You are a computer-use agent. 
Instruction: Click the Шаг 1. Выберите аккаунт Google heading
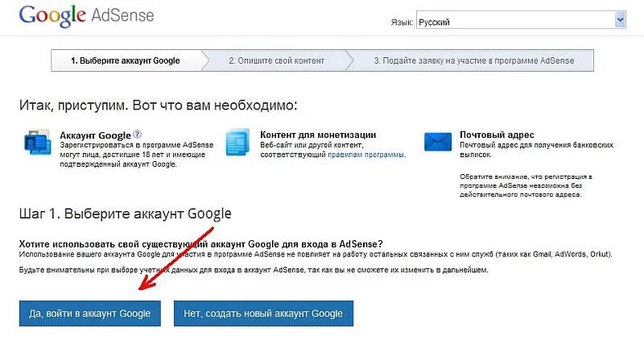(x=126, y=214)
